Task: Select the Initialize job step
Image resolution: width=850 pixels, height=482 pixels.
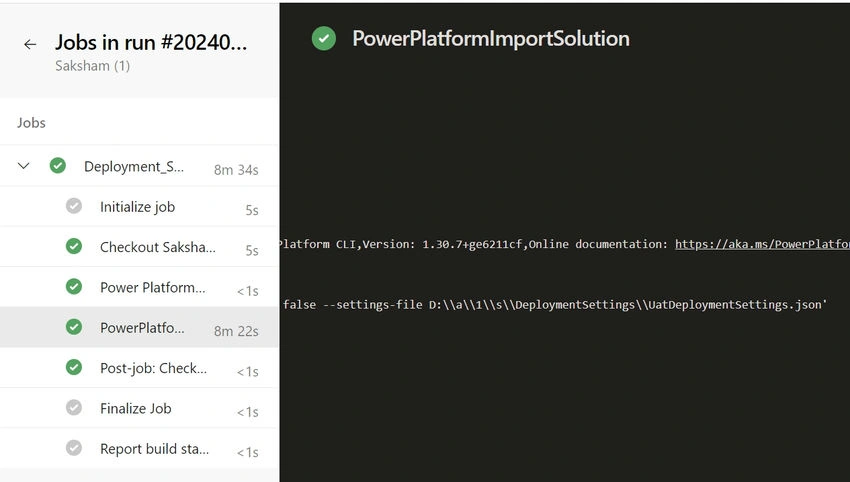Action: pos(139,207)
